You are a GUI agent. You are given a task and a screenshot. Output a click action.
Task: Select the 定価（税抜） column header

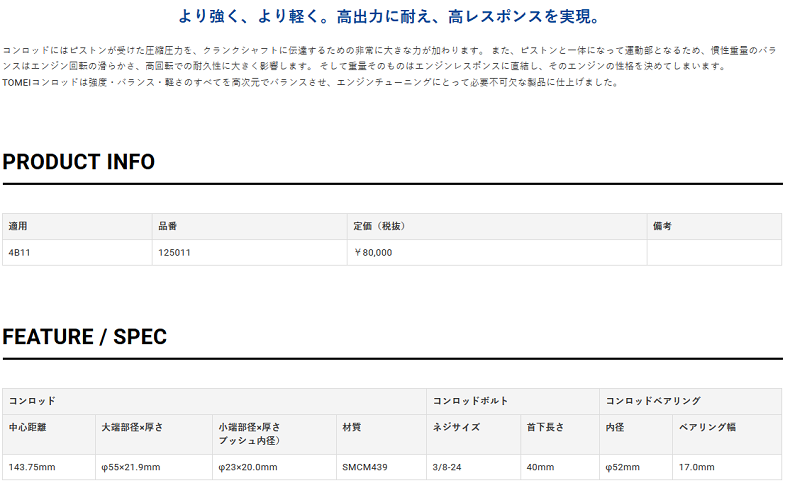point(497,226)
